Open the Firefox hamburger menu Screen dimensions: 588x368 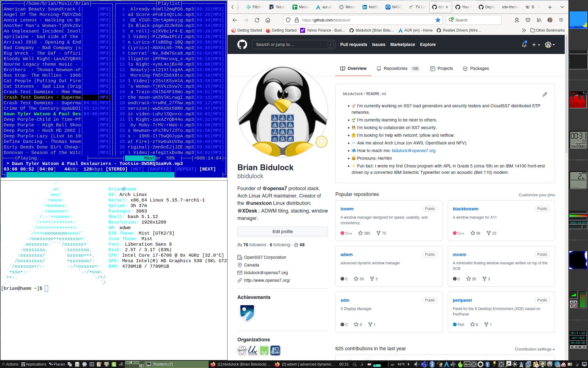(561, 20)
